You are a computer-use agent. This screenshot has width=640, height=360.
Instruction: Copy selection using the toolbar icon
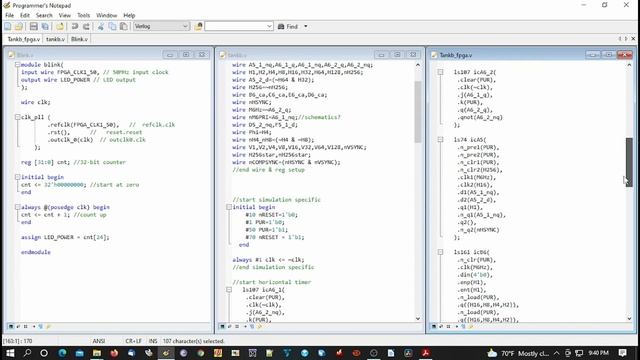(112, 27)
